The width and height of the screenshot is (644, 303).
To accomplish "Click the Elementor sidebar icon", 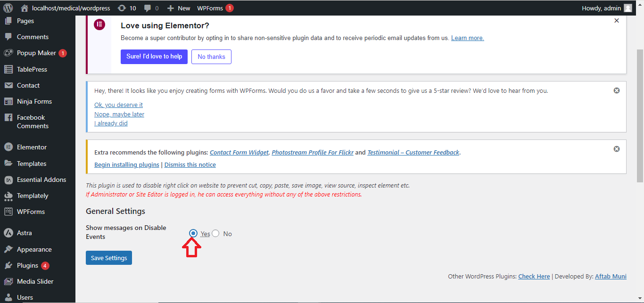I will tap(8, 147).
